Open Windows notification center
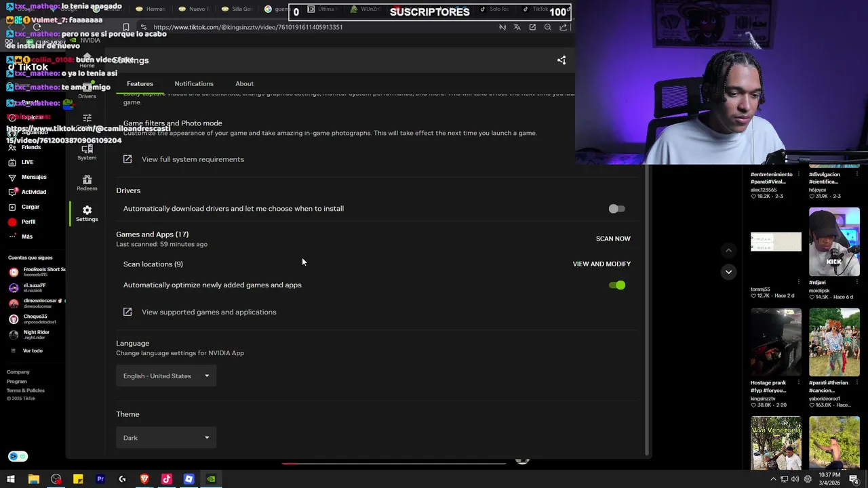The image size is (868, 488). tap(854, 479)
